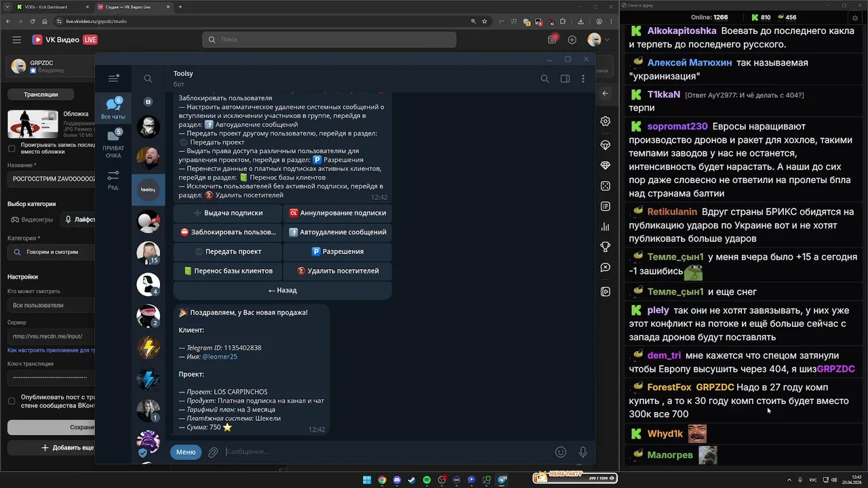Open the chat with 15 unread messages

(x=148, y=253)
